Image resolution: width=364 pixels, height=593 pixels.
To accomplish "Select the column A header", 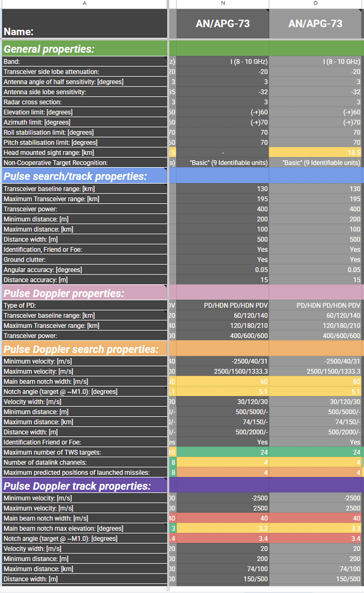I will coord(84,4).
